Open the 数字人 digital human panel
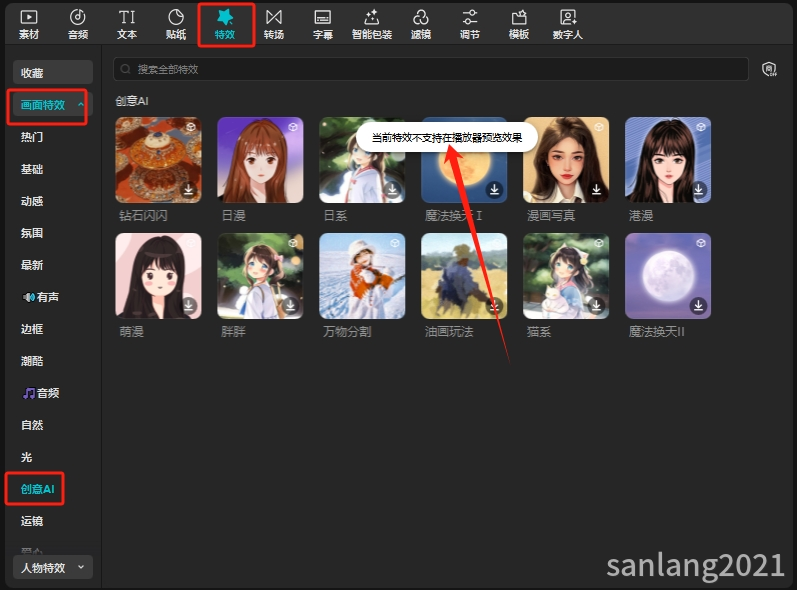 [x=568, y=24]
